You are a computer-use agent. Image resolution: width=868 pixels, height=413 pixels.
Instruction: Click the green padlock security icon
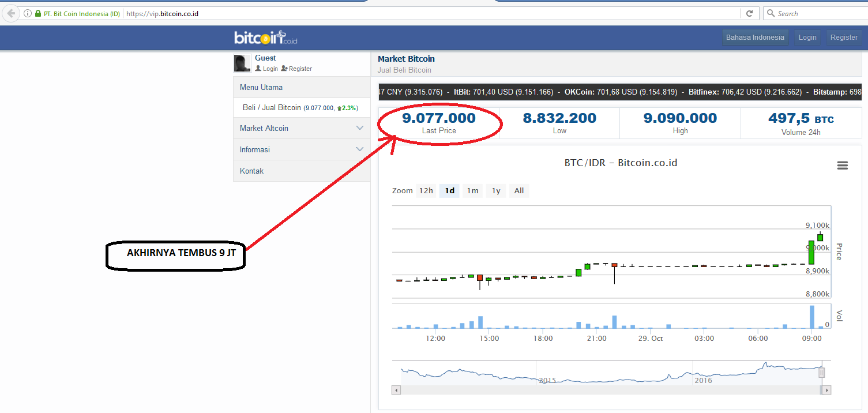click(38, 13)
